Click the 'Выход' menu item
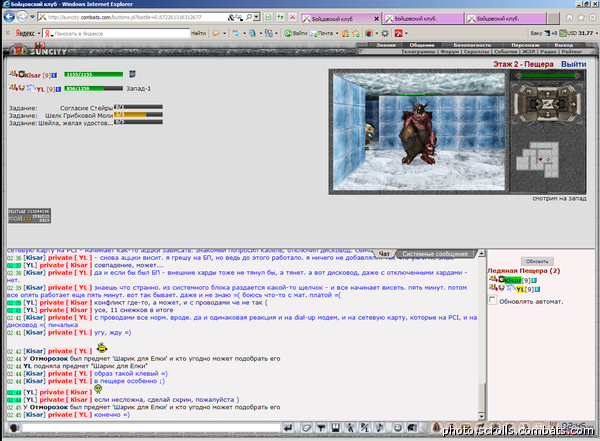Screen dimensions: 600x441 564,45
